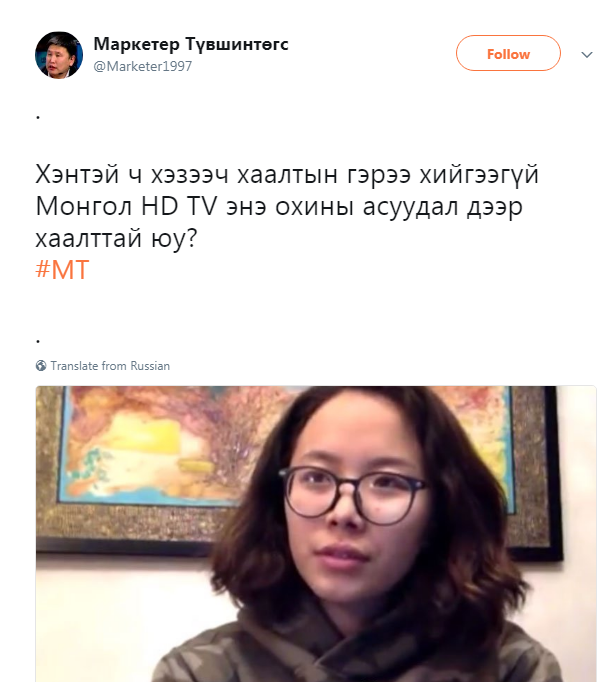Screen dimensions: 602x682
Task: Click the @Marketer1997 handle
Action: (x=143, y=66)
